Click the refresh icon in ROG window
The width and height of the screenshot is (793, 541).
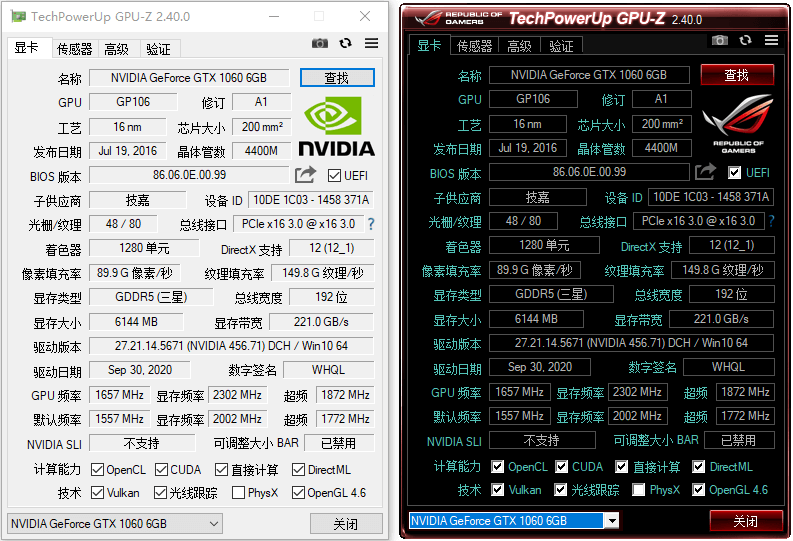tap(745, 40)
